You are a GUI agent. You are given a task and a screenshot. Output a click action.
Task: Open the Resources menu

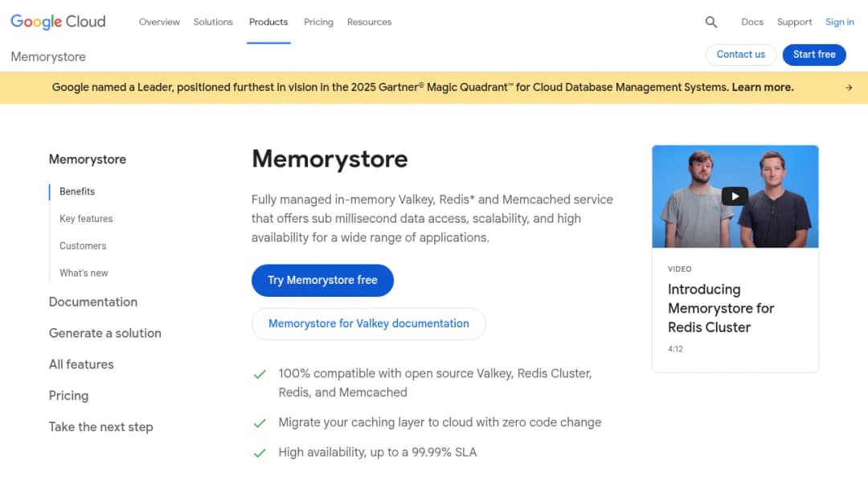tap(369, 23)
